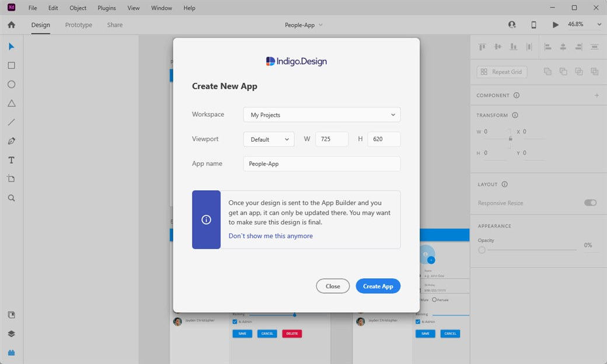The width and height of the screenshot is (607, 364).
Task: Toggle the width-height lock icon
Action: tap(511, 138)
